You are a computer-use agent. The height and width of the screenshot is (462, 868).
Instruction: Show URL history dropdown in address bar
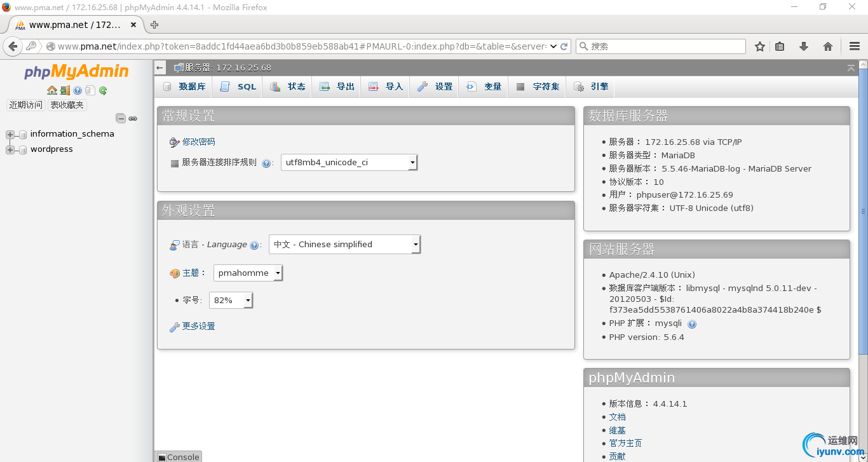pos(553,46)
